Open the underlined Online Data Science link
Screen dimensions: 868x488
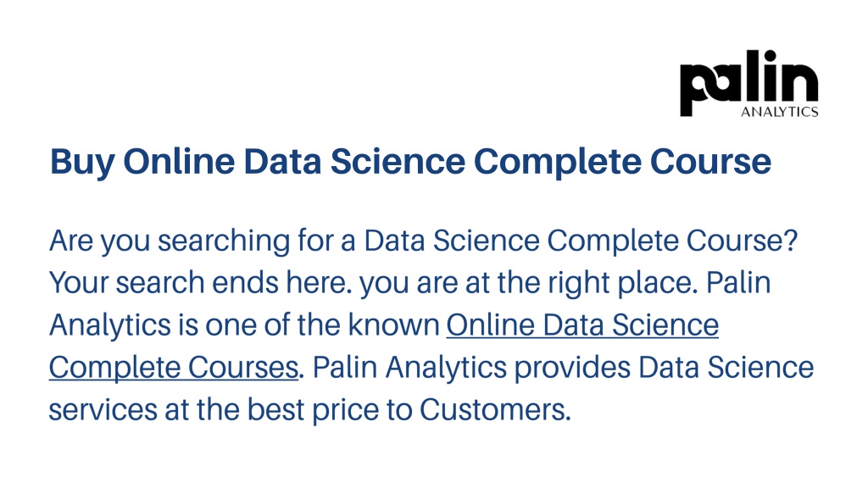[582, 324]
